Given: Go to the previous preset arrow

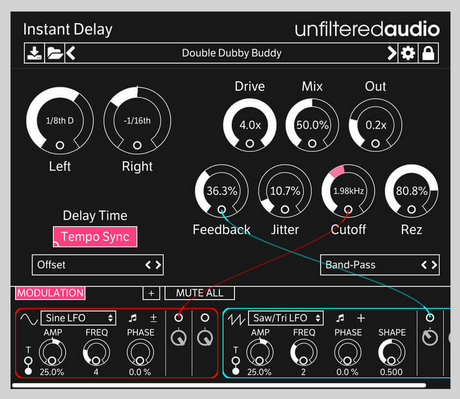Looking at the screenshot, I should point(71,53).
